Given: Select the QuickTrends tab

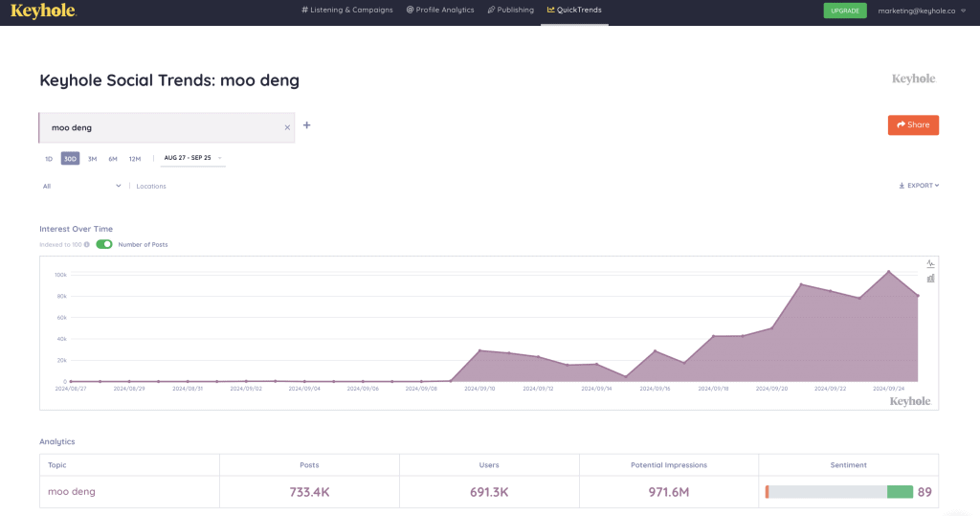Looking at the screenshot, I should [x=574, y=10].
